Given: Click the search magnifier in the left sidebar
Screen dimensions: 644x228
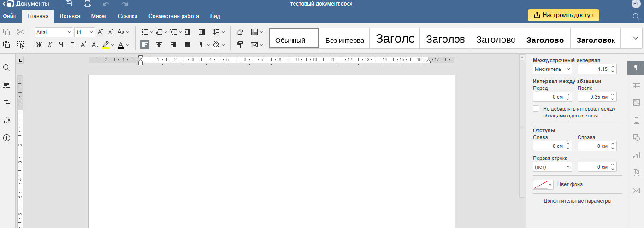Looking at the screenshot, I should 6,68.
